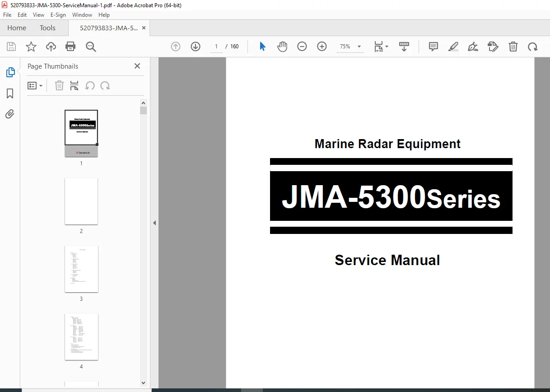Open the Window menu

point(82,15)
